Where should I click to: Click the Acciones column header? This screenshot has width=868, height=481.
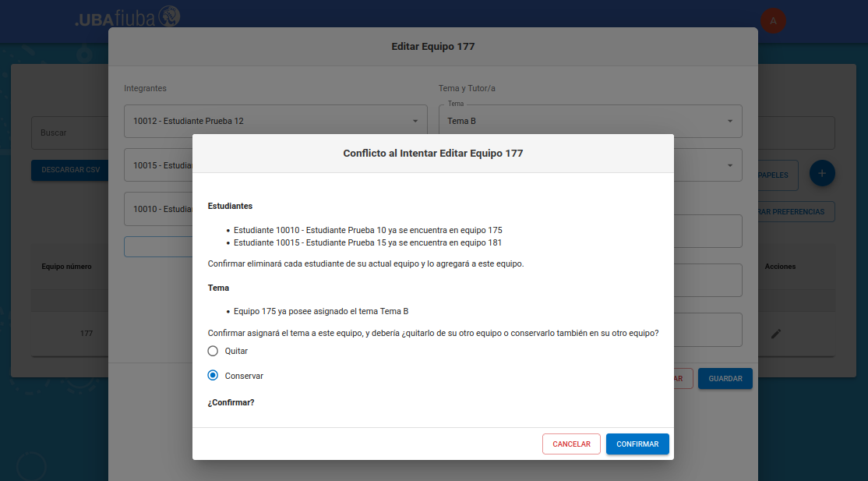coord(780,267)
